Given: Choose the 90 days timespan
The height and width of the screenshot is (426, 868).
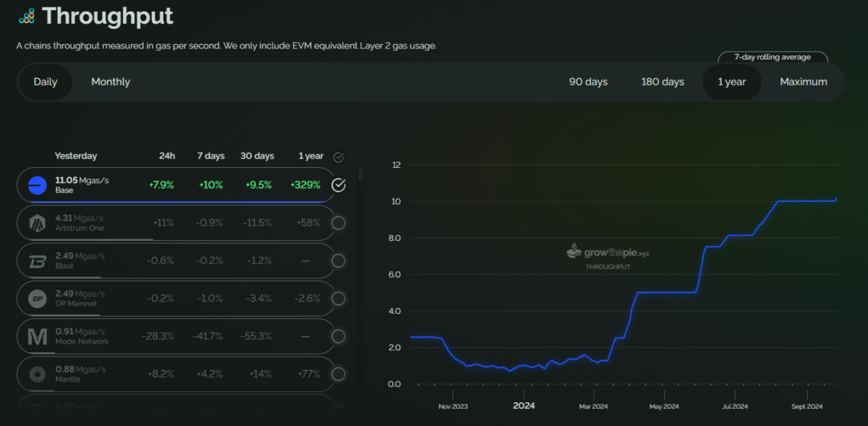Looking at the screenshot, I should (x=588, y=82).
